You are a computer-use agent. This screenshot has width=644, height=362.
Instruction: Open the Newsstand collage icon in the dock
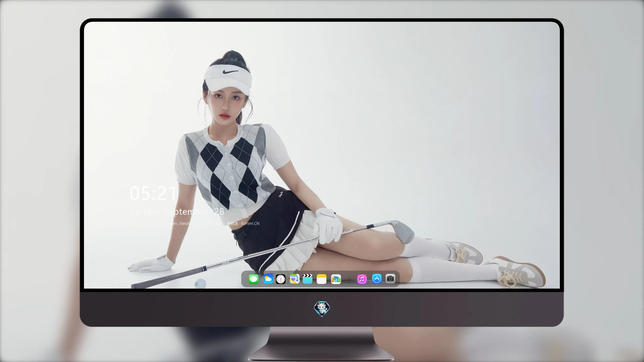tap(336, 279)
